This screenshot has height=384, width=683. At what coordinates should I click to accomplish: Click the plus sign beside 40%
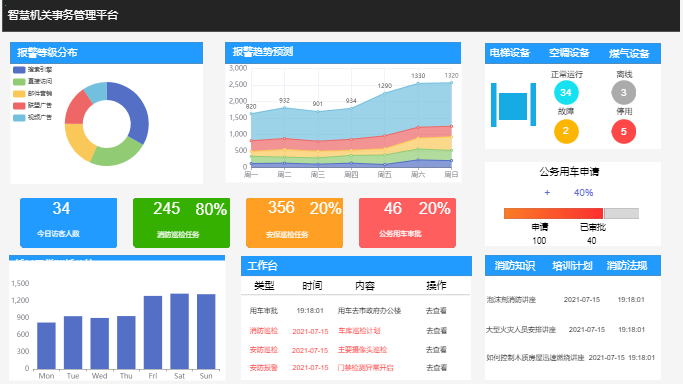547,192
